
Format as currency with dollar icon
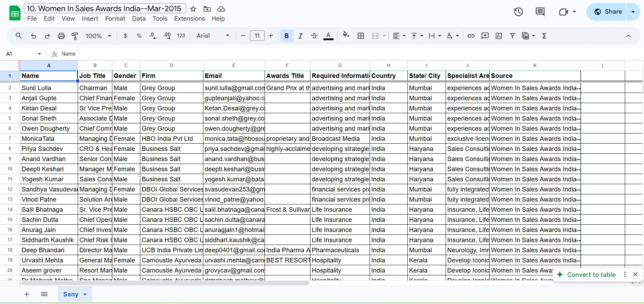(x=125, y=36)
